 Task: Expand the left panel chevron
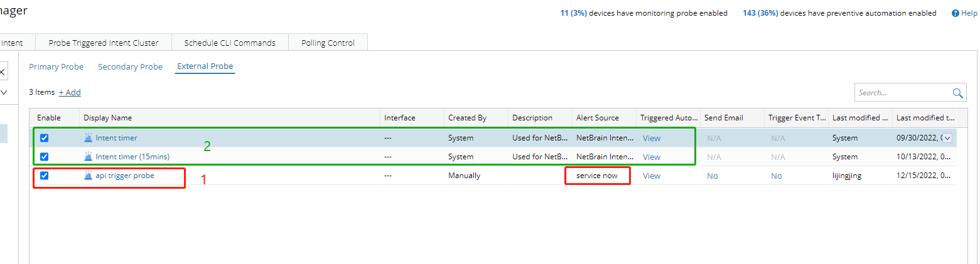(x=3, y=92)
